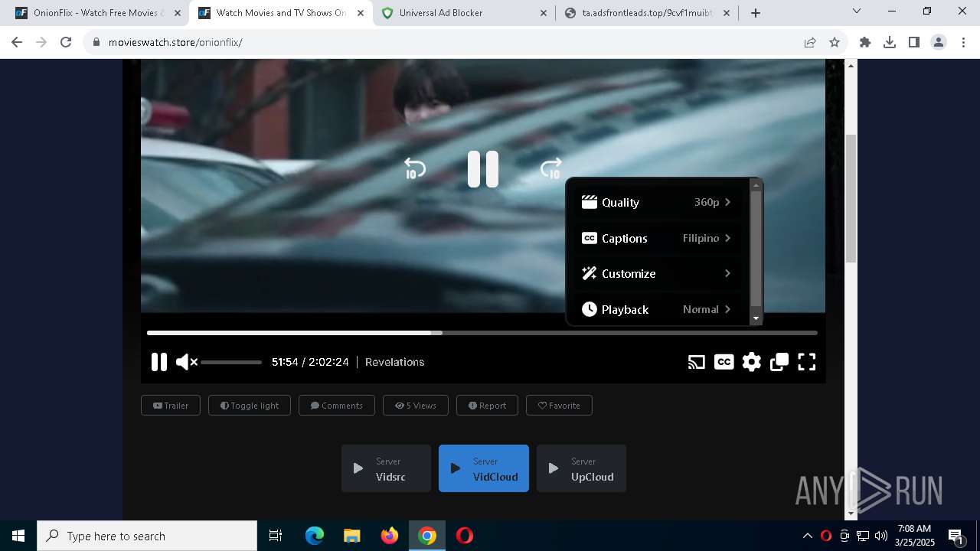Screen dimensions: 980x551
Task: Open a new browser tab
Action: tap(756, 13)
